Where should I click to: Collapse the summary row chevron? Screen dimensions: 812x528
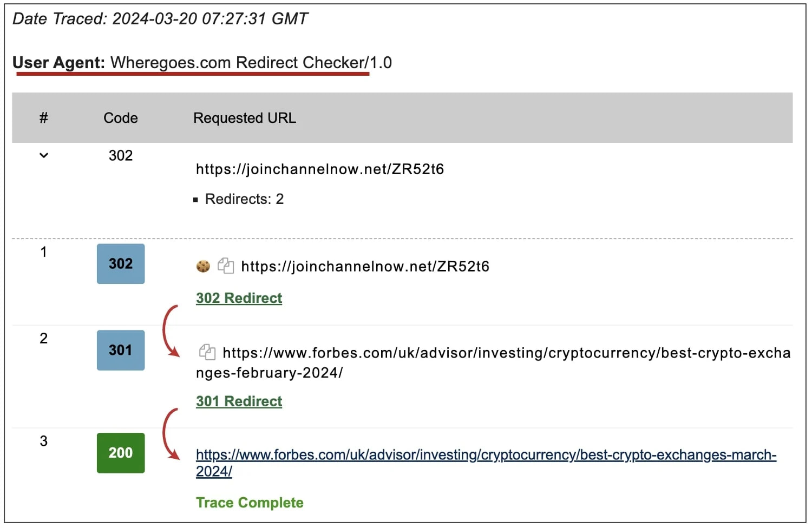44,156
